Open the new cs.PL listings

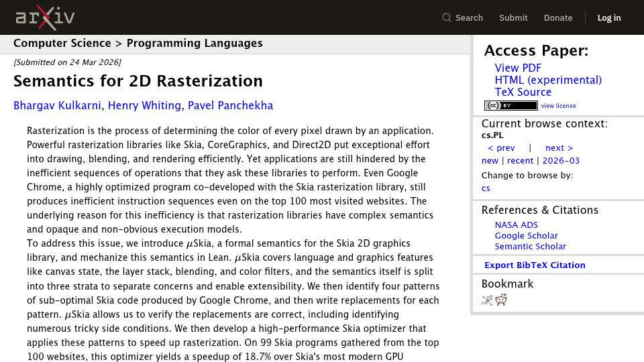pos(490,160)
